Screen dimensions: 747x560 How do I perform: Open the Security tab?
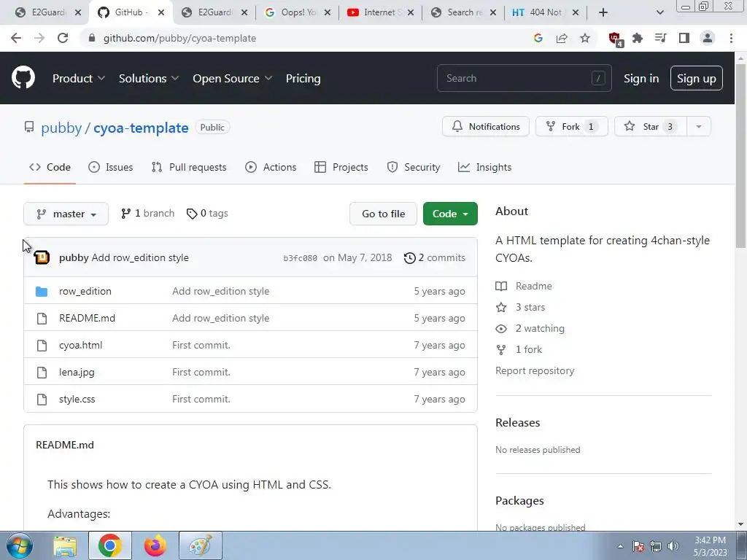(x=414, y=167)
